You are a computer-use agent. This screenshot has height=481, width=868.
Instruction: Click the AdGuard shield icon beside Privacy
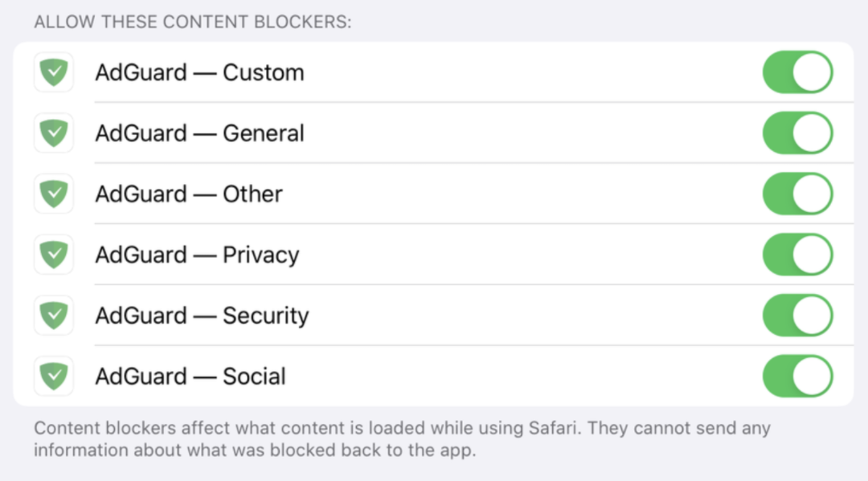coord(54,255)
